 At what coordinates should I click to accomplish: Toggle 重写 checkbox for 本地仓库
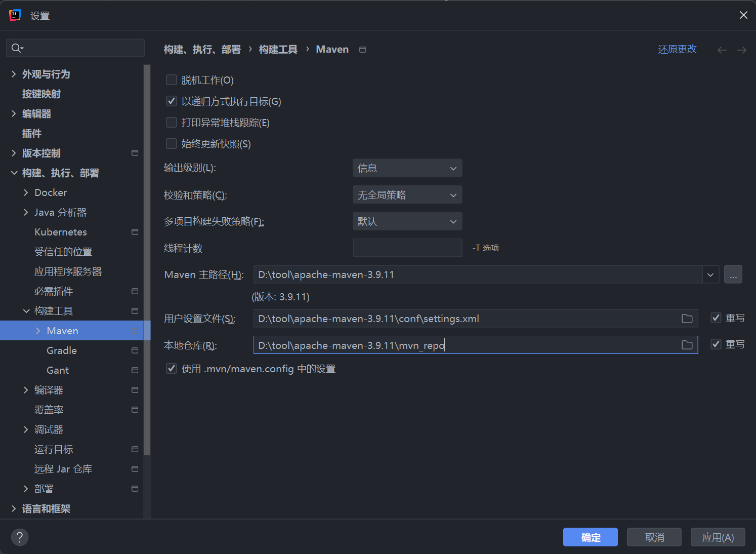(x=716, y=344)
